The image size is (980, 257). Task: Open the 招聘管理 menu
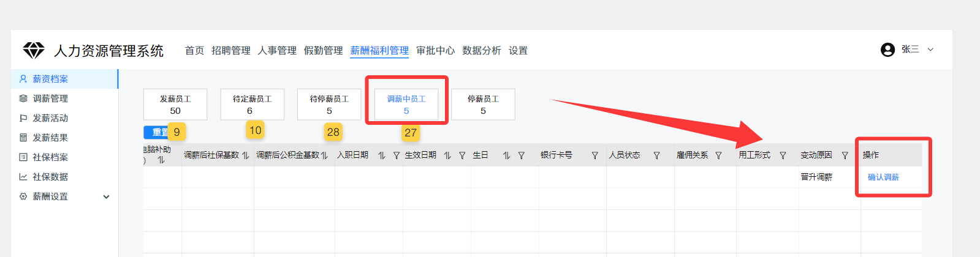[x=231, y=50]
